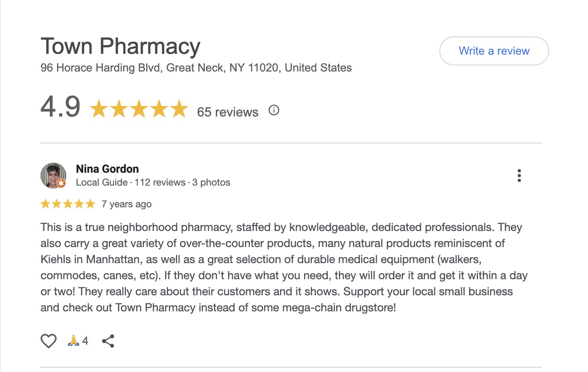Open the three-dot menu on Nina Gordon's review
588x372 pixels.
[x=519, y=176]
